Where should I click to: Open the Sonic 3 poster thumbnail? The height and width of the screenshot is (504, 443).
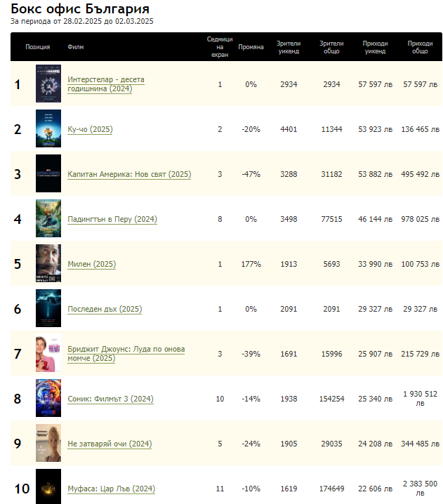pyautogui.click(x=48, y=399)
